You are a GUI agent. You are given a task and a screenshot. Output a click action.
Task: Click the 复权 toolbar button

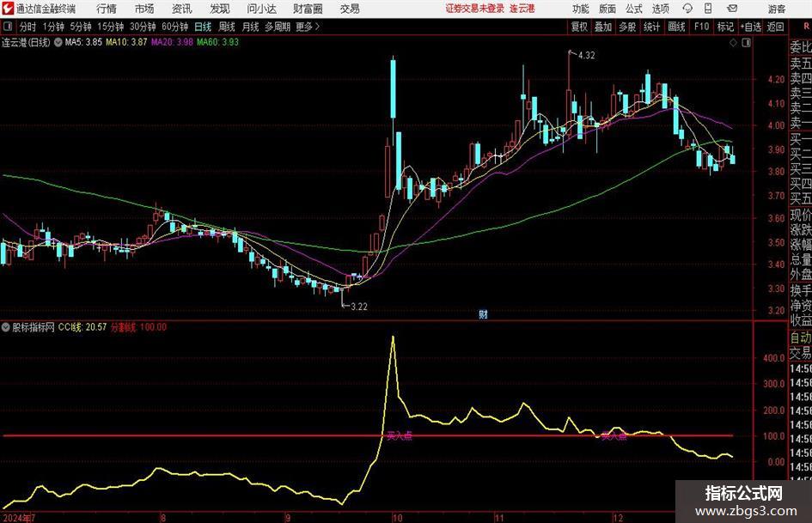(x=579, y=27)
